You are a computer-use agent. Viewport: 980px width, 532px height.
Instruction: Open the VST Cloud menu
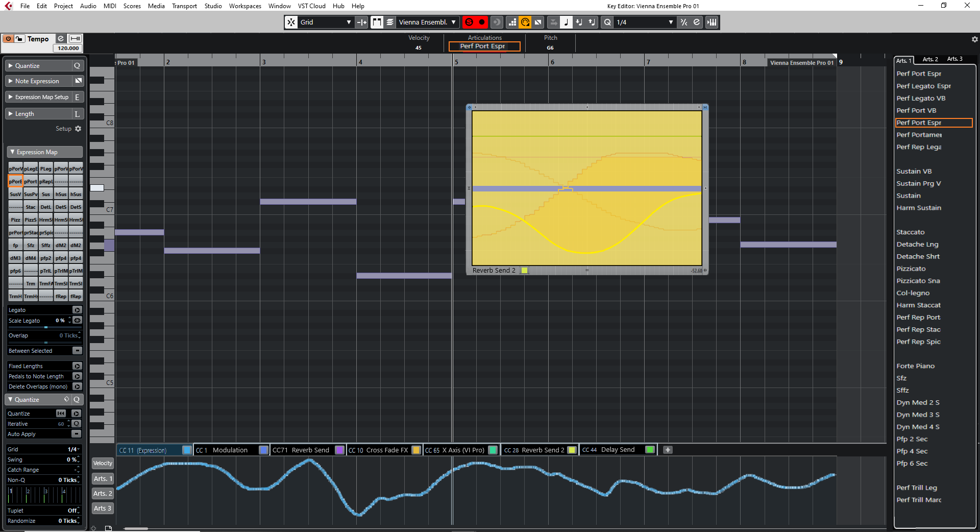pyautogui.click(x=312, y=6)
